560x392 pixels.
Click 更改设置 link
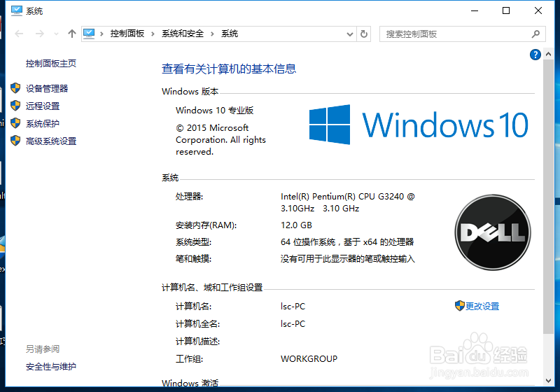[x=482, y=307]
